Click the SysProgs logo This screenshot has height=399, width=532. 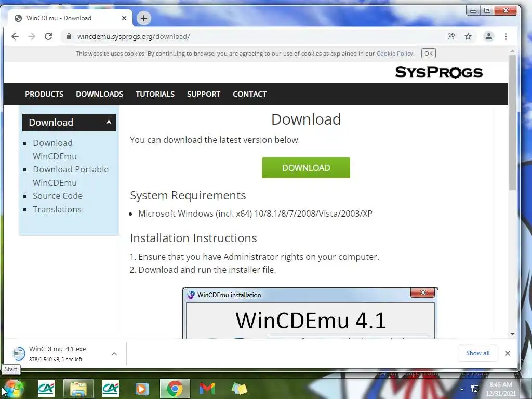coord(438,72)
